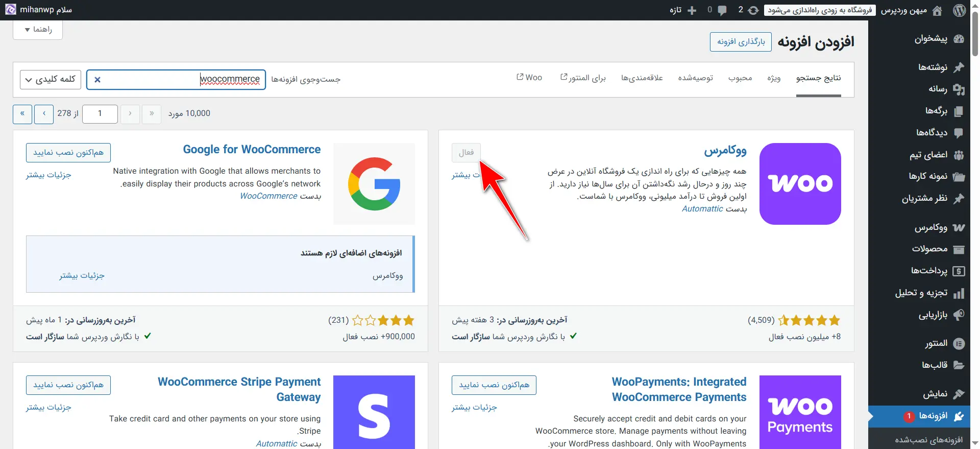The width and height of the screenshot is (980, 449).
Task: Click the Automattic author link under ووکامرس
Action: pos(703,209)
